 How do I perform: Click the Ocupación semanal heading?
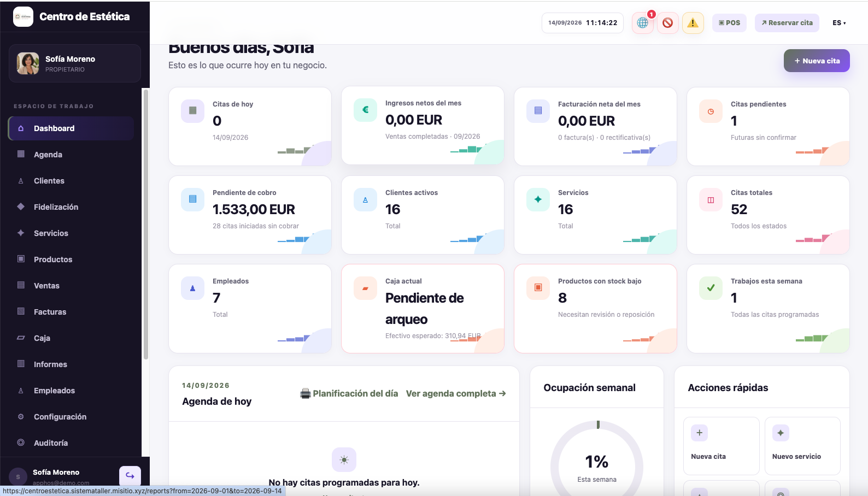(590, 388)
